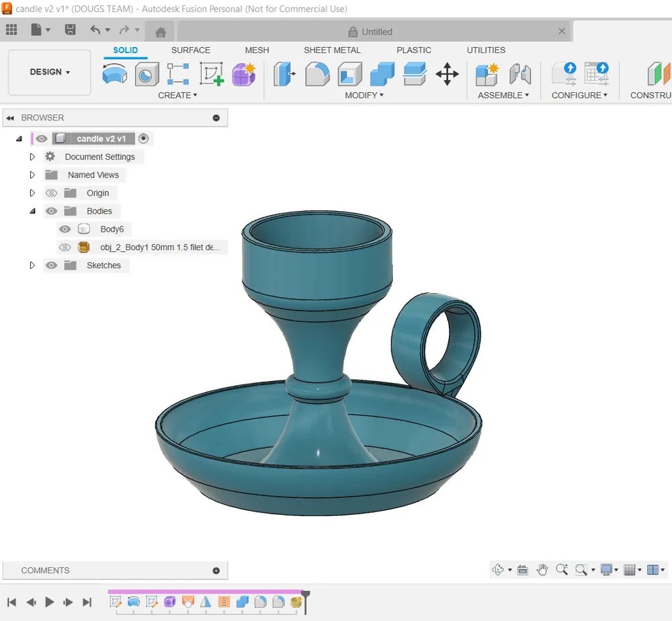The image size is (672, 621).
Task: Hide the Sketches folder
Action: [52, 265]
